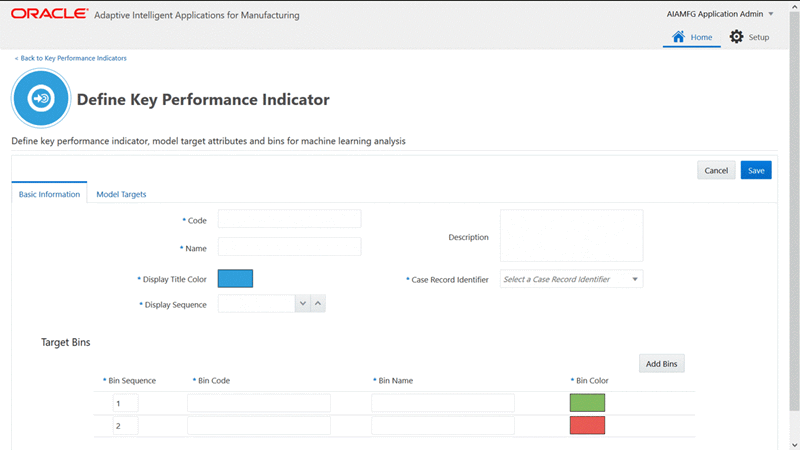Viewport: 800px width, 450px height.
Task: Click the blue KPI arrow circle icon
Action: [x=41, y=98]
